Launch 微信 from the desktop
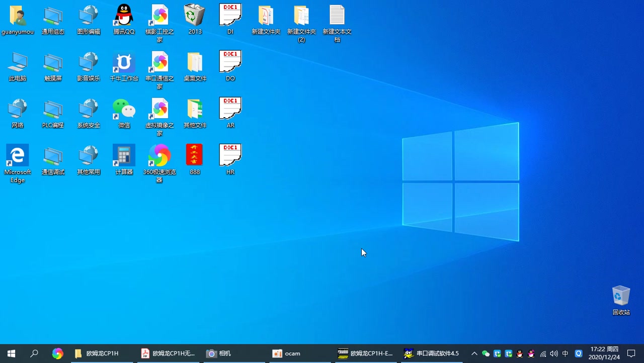This screenshot has width=644, height=363. pos(124,114)
